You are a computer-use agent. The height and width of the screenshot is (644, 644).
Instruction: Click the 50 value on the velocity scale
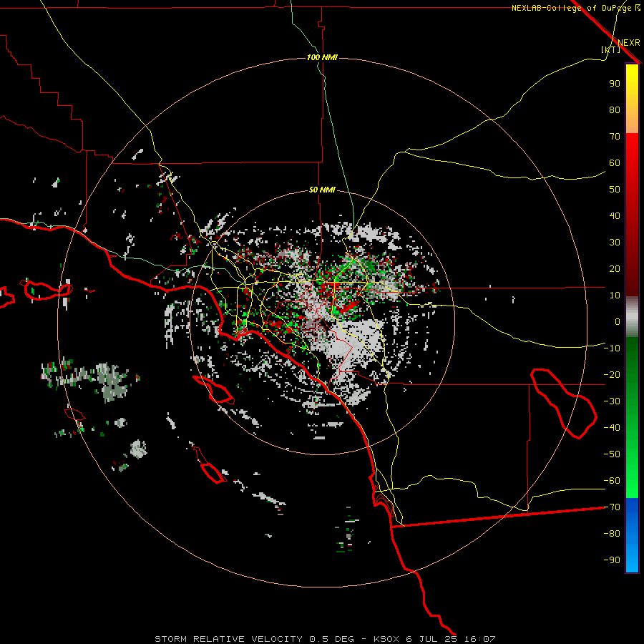pyautogui.click(x=615, y=190)
